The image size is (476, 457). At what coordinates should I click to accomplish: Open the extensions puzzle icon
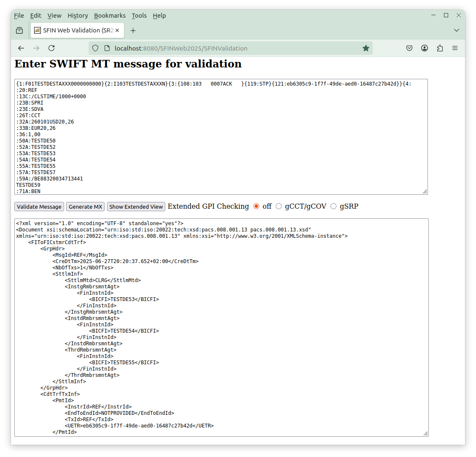coord(440,48)
